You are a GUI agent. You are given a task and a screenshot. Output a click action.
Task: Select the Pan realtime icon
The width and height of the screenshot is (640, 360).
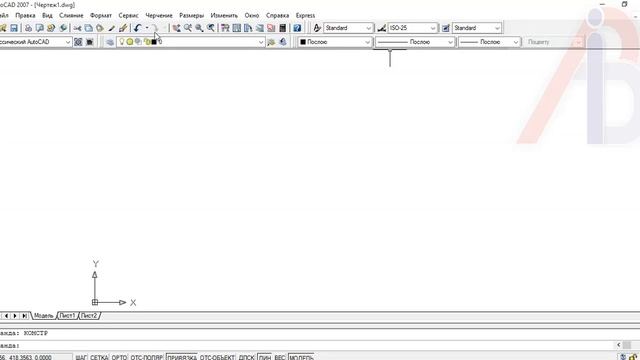point(176,28)
